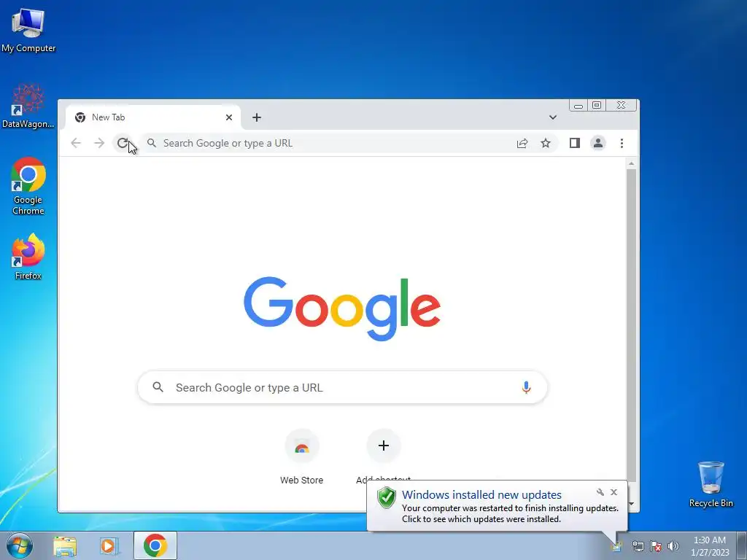747x560 pixels.
Task: Open the Chrome profile avatar menu
Action: tap(598, 143)
